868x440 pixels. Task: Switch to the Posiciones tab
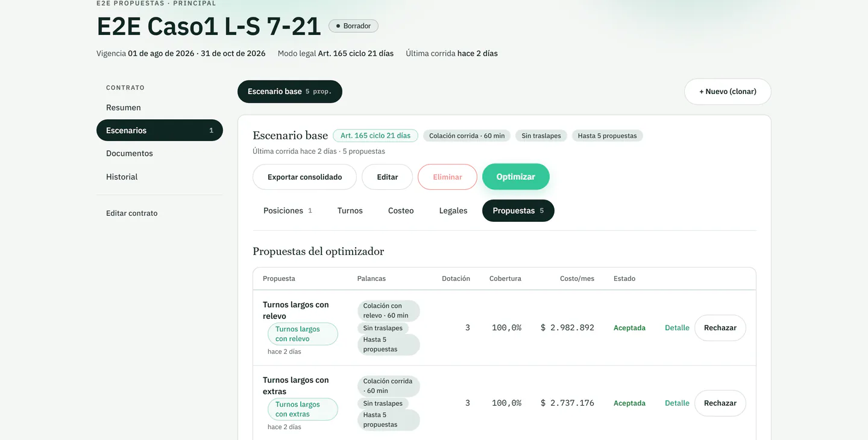click(x=288, y=210)
